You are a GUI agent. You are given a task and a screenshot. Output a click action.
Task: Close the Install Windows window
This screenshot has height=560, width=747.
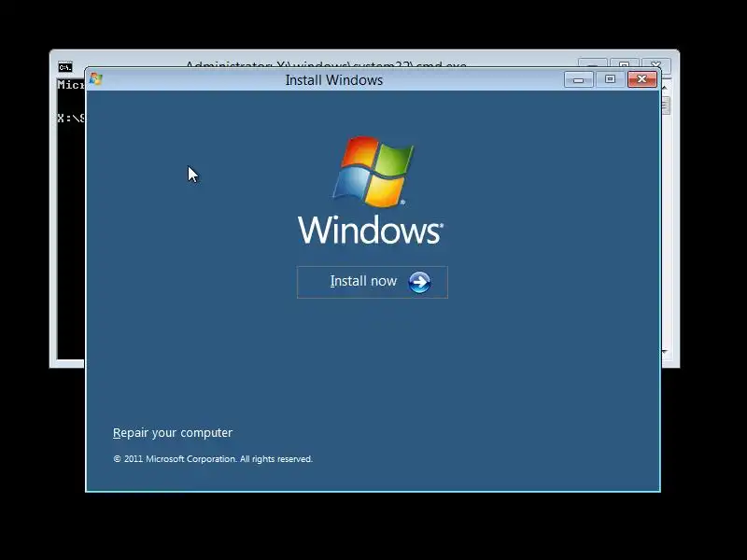coord(641,79)
